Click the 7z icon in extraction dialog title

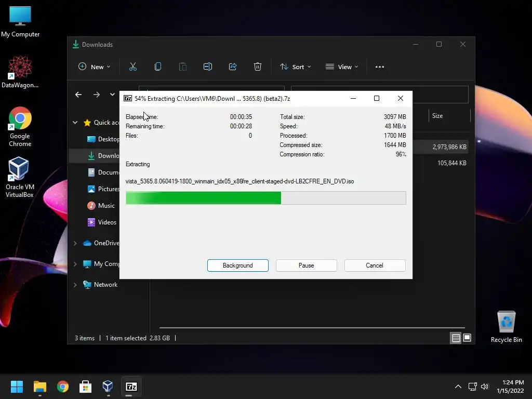point(128,98)
